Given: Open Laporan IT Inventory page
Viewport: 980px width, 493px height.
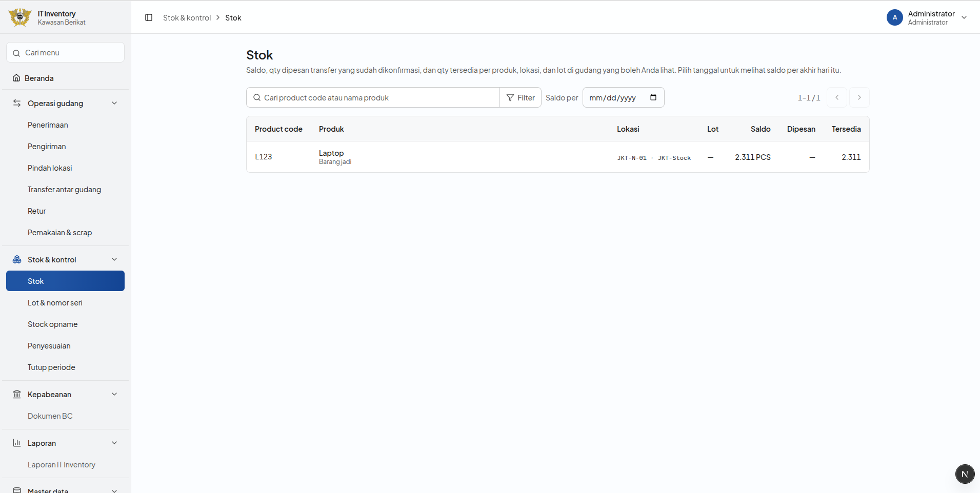Looking at the screenshot, I should 65,465.
